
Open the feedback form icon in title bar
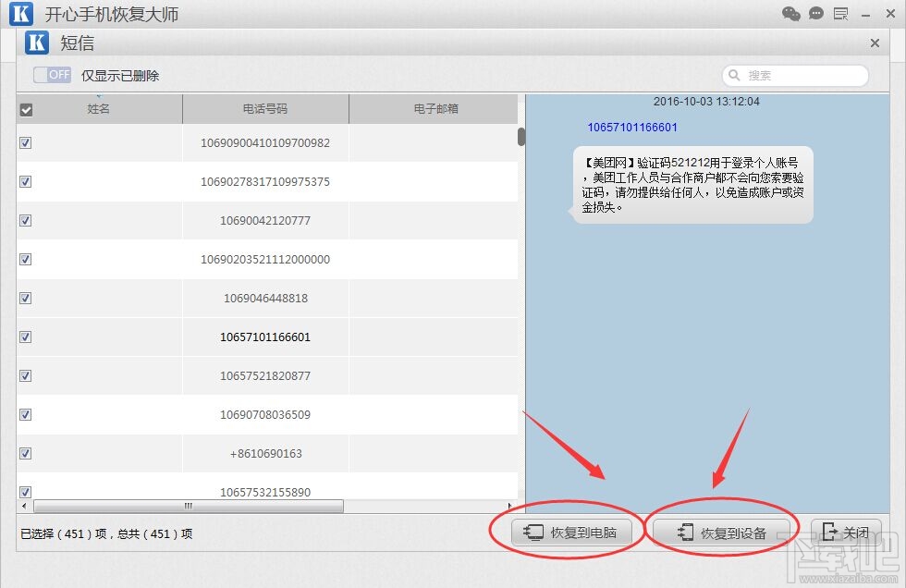[x=840, y=14]
